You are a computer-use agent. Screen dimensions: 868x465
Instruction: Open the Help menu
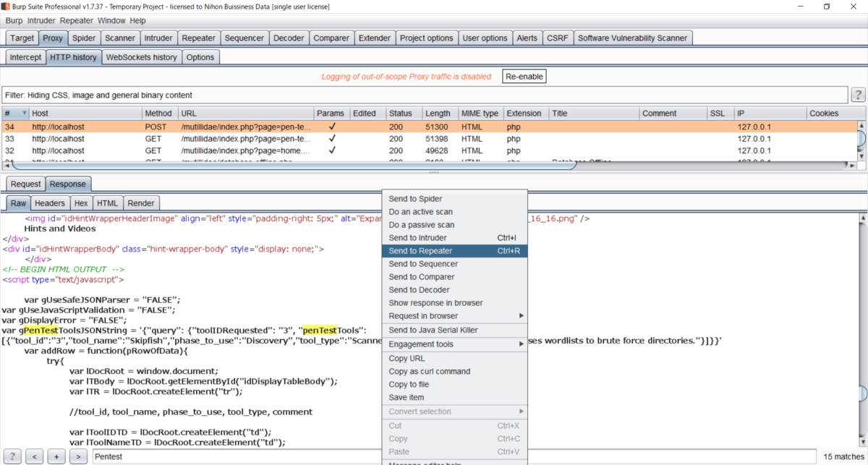coord(137,21)
